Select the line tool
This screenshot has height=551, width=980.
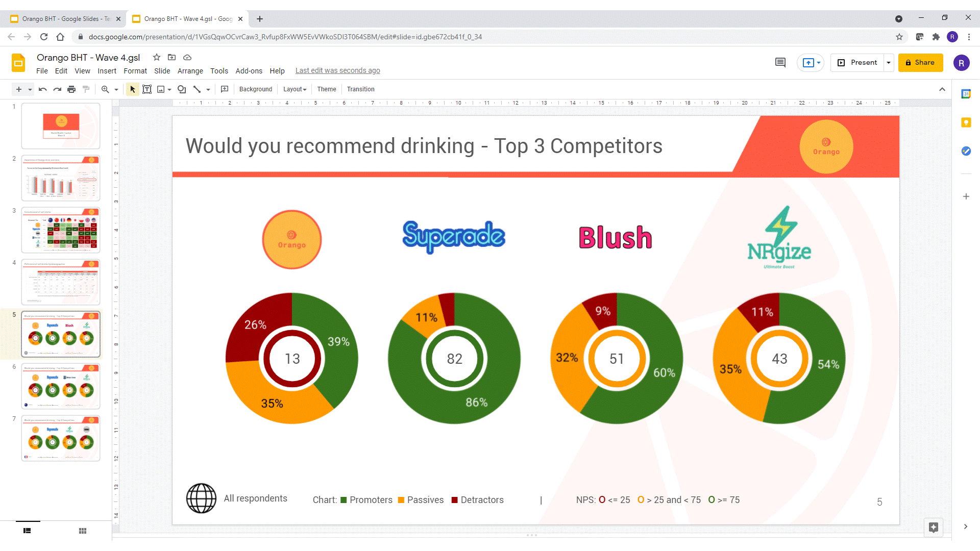click(x=197, y=89)
